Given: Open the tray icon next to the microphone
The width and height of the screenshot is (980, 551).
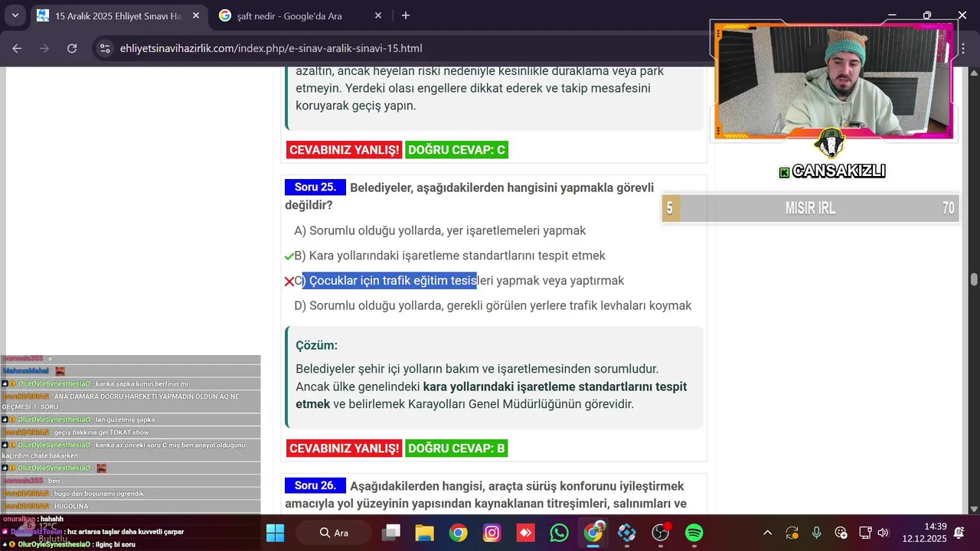Looking at the screenshot, I should (841, 533).
